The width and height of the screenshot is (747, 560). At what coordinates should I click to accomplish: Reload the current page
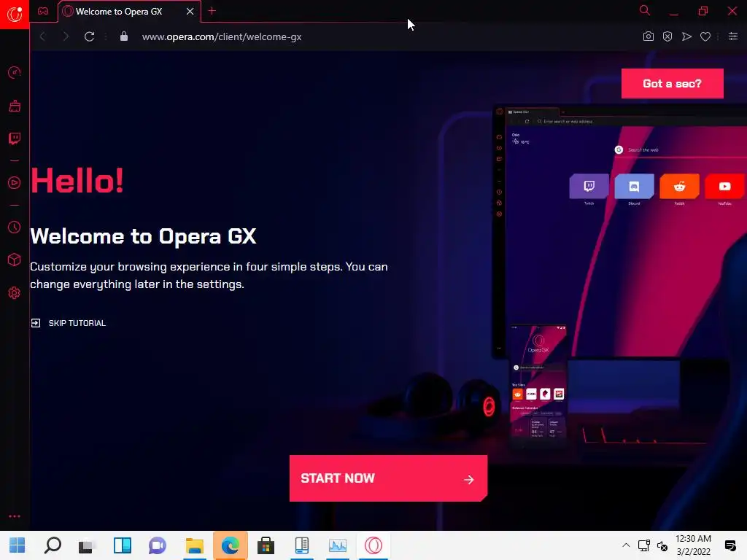[x=89, y=36]
